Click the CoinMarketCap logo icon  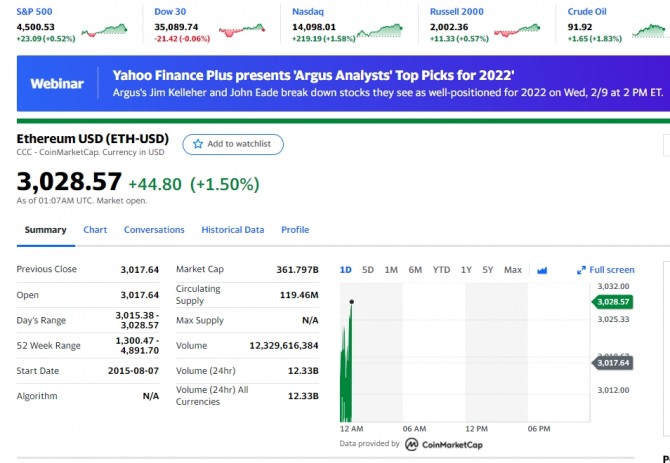click(x=411, y=445)
